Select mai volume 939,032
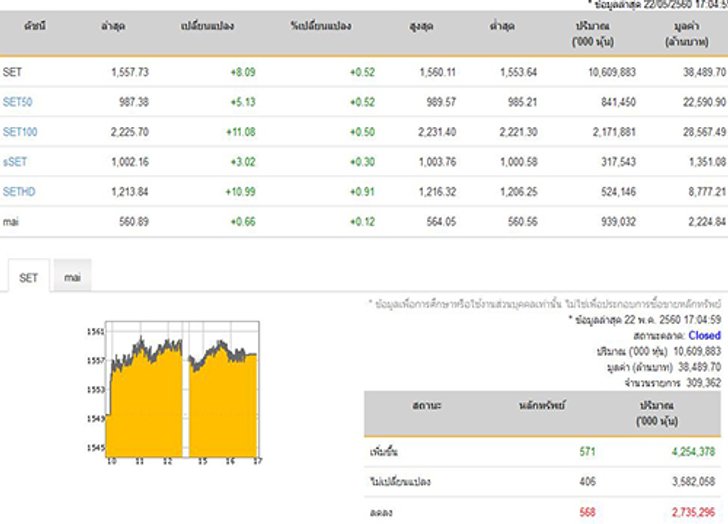Screen dimensions: 728x524 pos(618,221)
